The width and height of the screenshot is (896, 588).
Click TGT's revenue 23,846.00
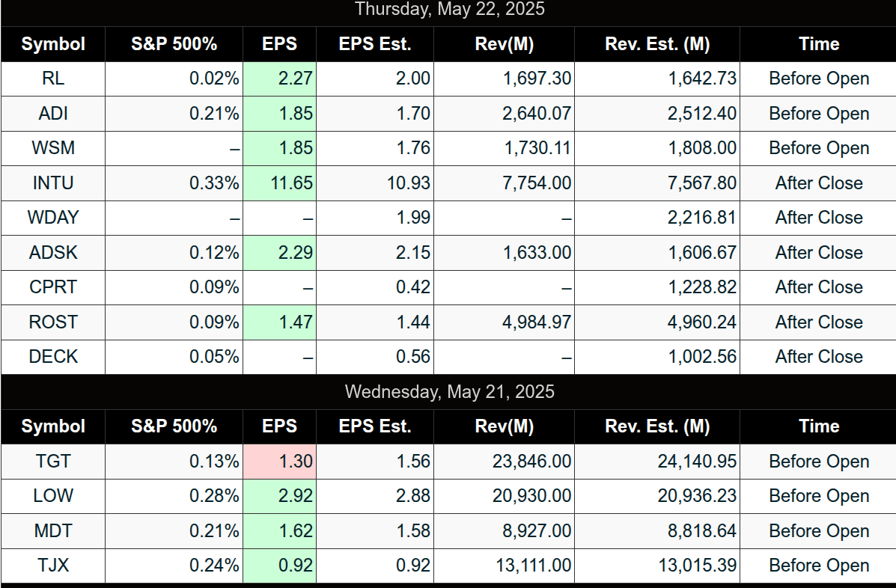532,462
